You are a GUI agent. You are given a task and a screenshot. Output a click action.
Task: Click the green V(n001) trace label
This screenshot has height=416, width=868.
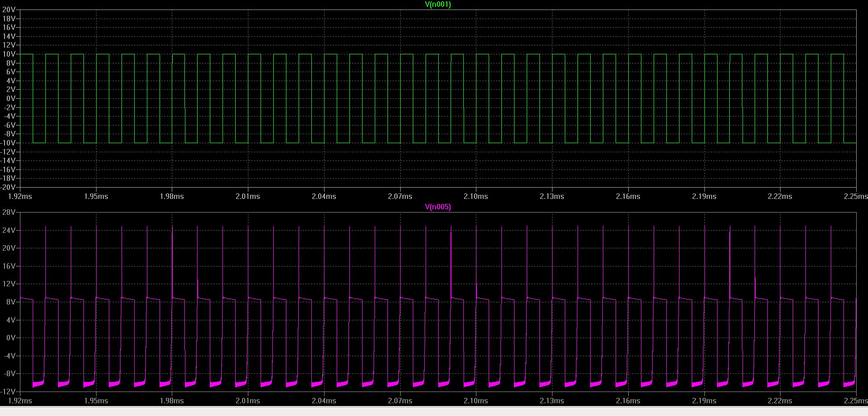click(x=437, y=5)
